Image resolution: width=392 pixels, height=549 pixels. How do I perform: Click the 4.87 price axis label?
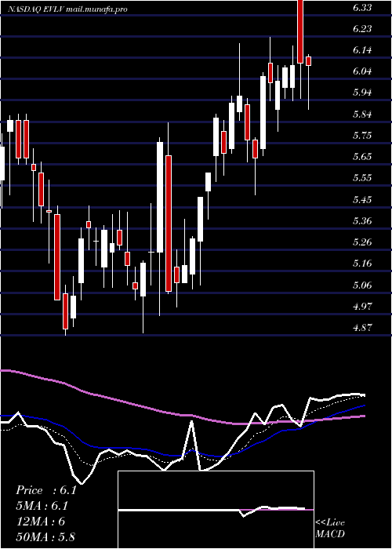coord(362,328)
